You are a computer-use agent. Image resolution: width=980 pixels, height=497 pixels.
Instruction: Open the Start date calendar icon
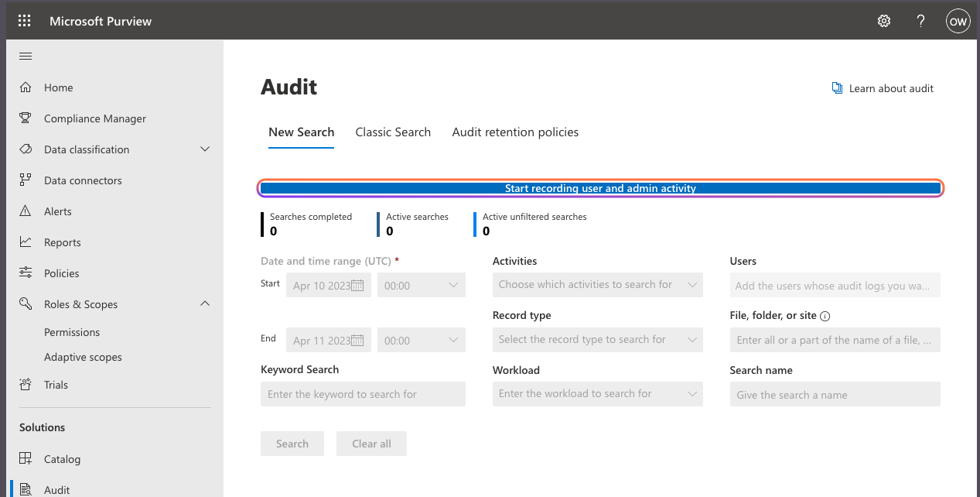pos(357,286)
